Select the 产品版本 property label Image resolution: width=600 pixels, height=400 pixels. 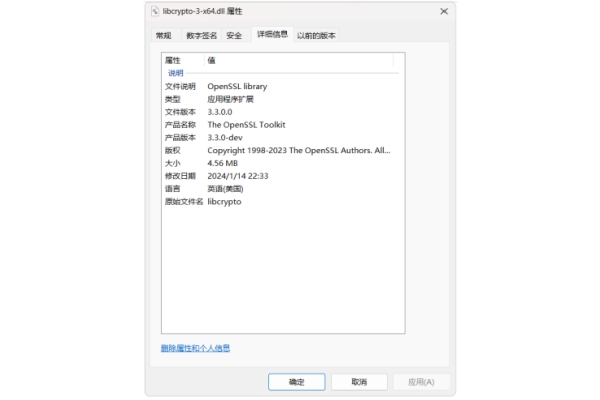[x=180, y=137]
